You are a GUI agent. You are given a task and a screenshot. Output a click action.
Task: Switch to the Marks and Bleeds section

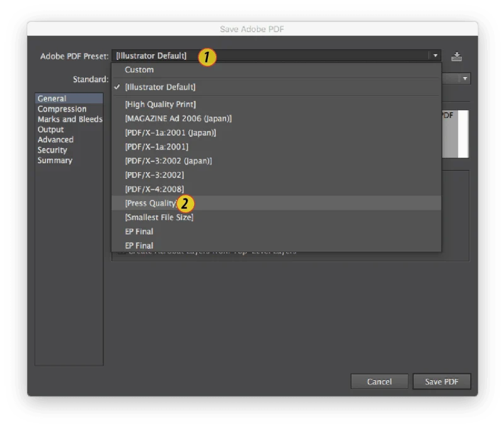(x=70, y=119)
